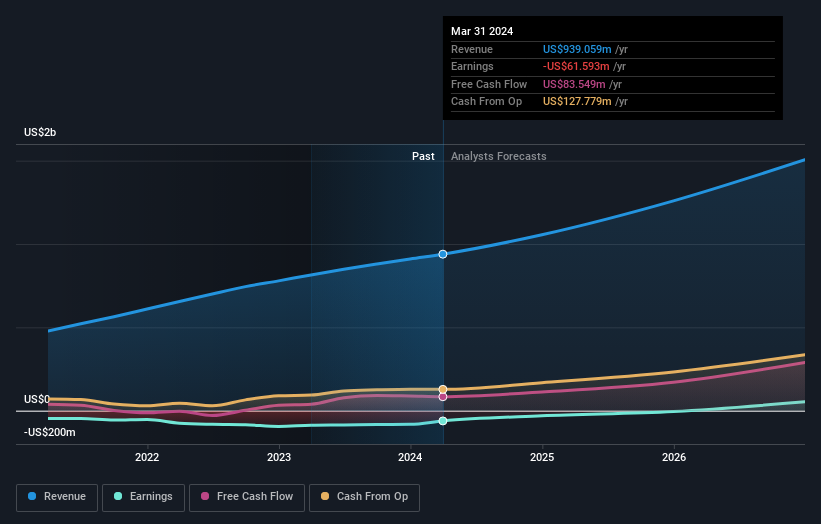Click the US$939.059m revenue value

coord(577,49)
